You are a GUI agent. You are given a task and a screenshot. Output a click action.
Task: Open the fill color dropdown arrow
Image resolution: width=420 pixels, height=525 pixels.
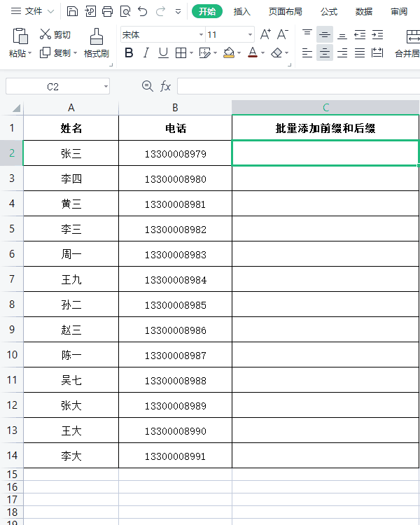pyautogui.click(x=239, y=53)
